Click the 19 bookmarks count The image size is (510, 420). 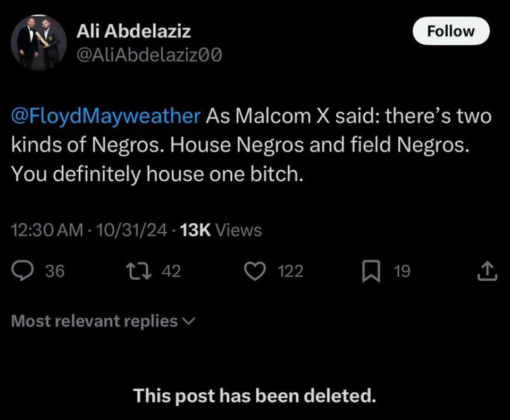pyautogui.click(x=402, y=272)
